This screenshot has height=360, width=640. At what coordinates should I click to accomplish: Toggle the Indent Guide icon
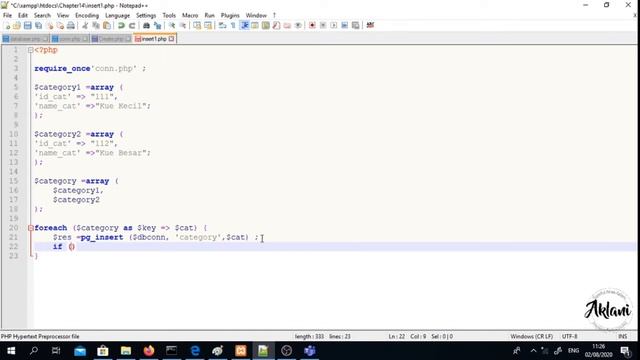pyautogui.click(x=244, y=26)
